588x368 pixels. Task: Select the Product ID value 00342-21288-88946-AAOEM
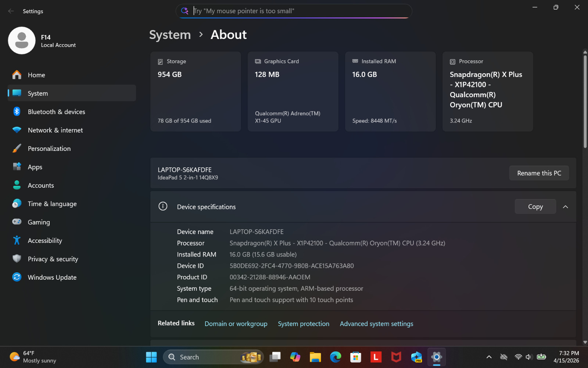click(270, 277)
